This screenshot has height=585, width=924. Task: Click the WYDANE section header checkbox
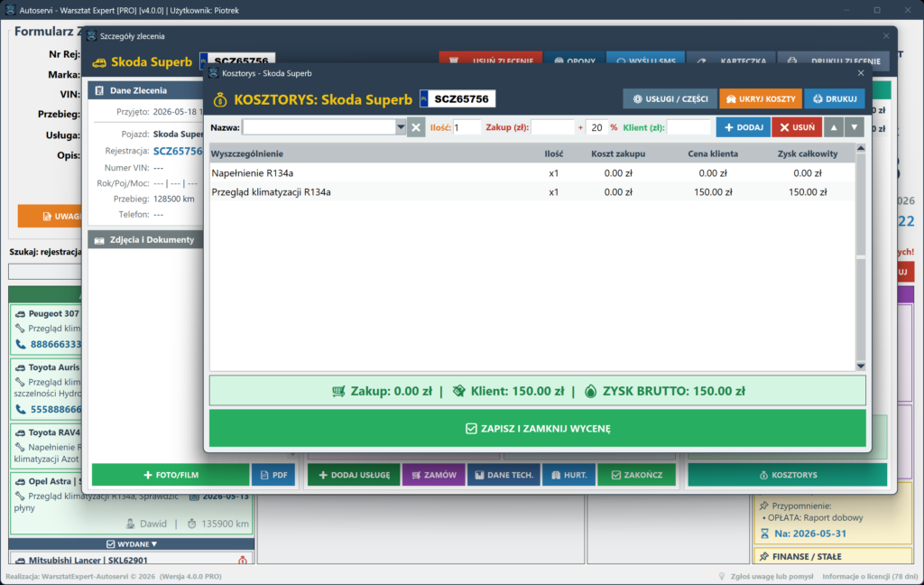click(110, 543)
